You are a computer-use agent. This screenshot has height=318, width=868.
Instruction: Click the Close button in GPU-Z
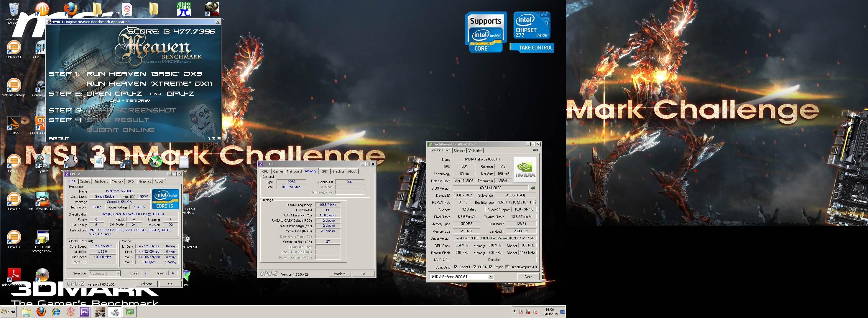pos(528,276)
